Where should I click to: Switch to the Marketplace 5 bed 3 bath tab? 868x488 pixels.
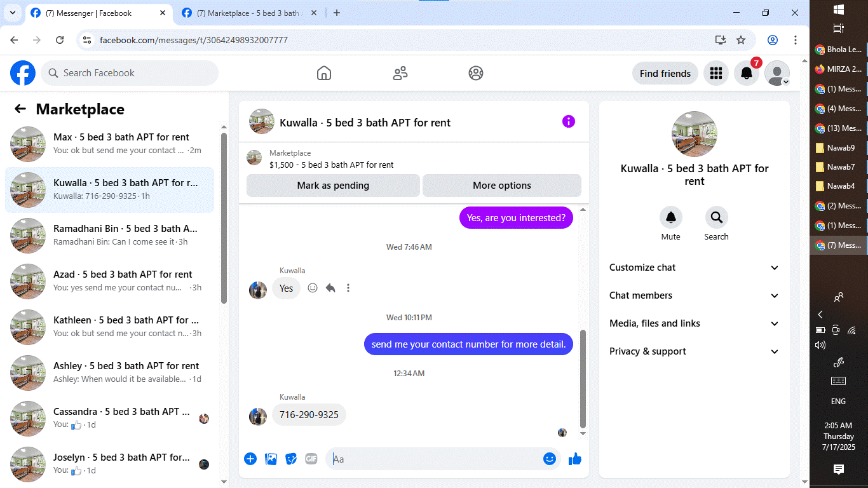tap(248, 13)
